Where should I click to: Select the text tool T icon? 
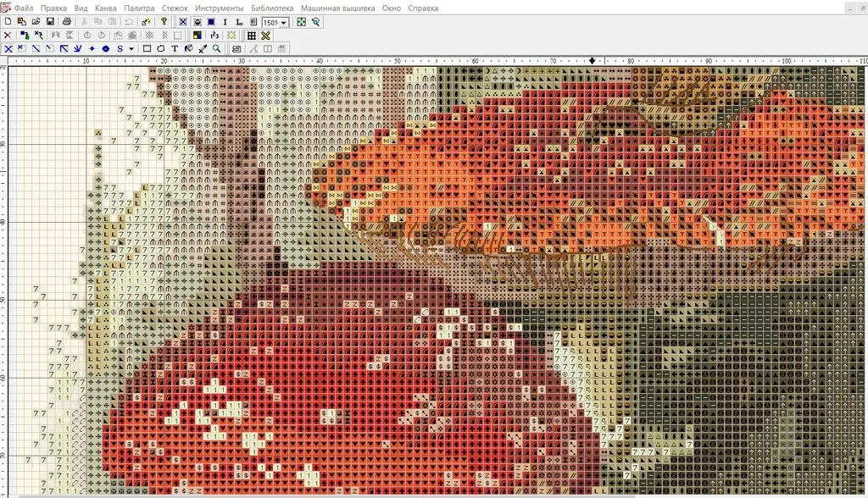pyautogui.click(x=175, y=49)
